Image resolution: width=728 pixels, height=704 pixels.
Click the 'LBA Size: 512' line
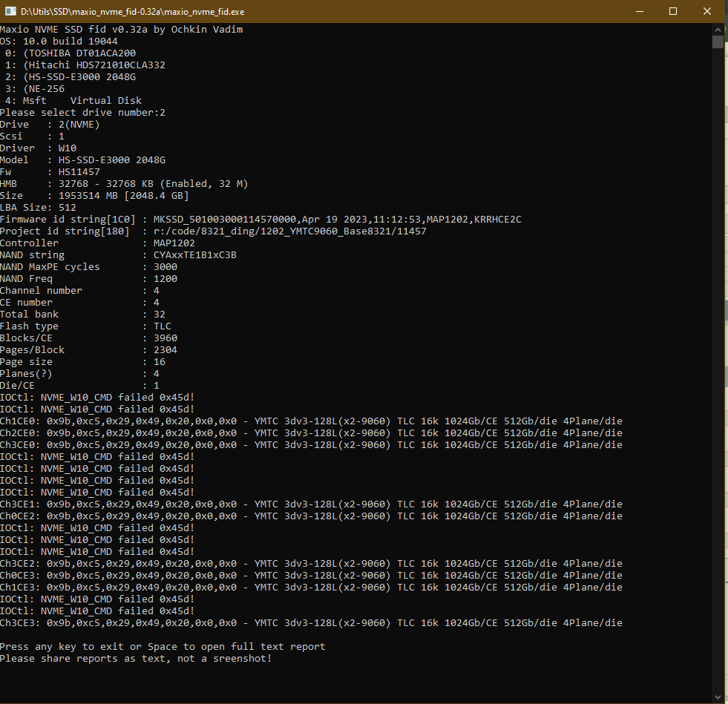pyautogui.click(x=38, y=208)
